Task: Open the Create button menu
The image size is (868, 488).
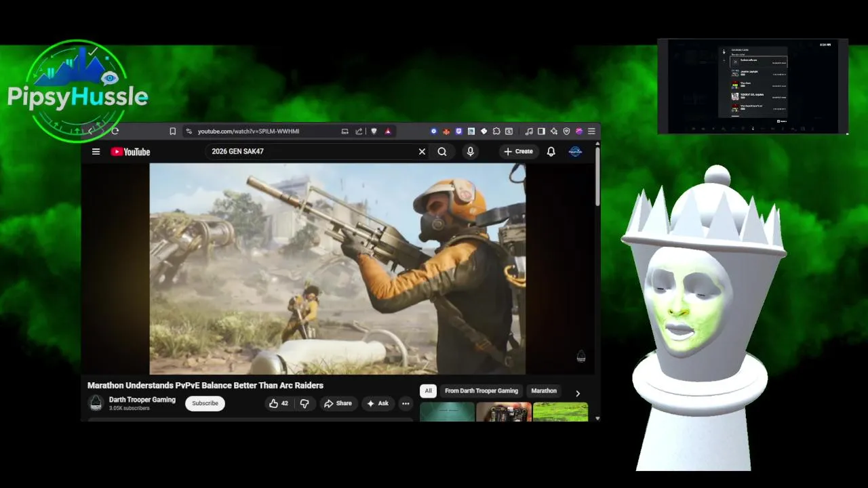Action: [519, 152]
